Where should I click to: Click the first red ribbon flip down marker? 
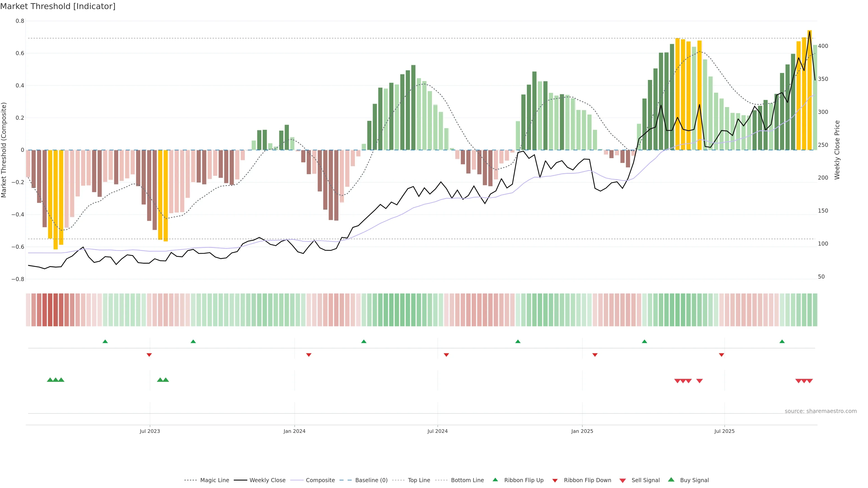(x=149, y=355)
